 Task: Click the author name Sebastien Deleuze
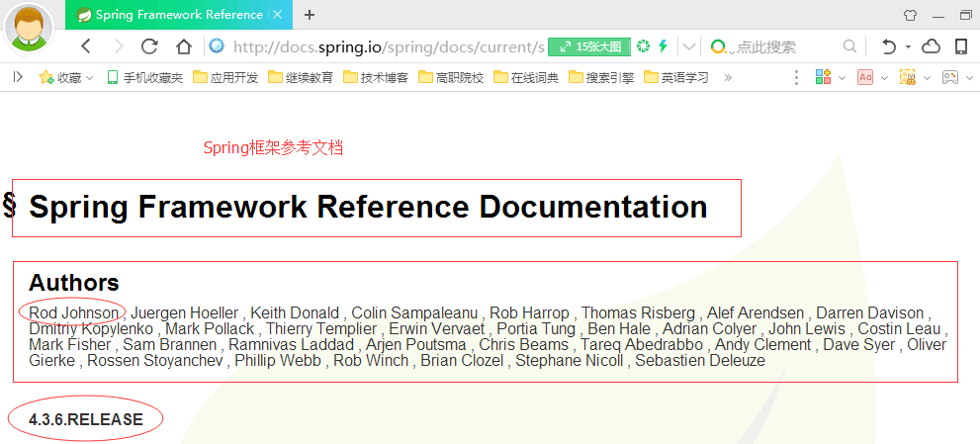click(x=700, y=361)
